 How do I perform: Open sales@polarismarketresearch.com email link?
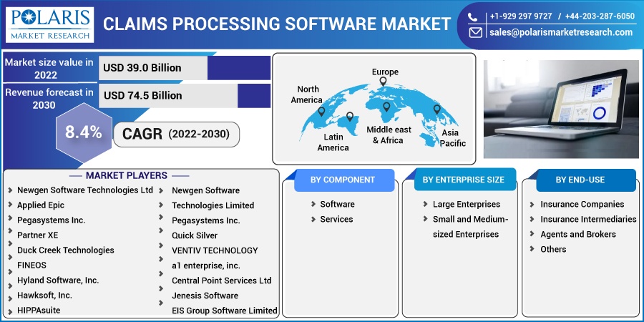561,32
